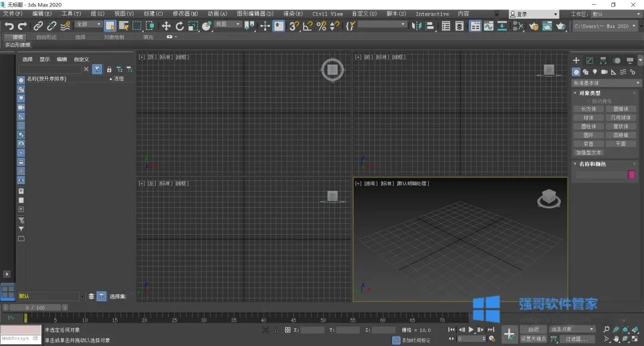Switch to the 对象绘制 ribbon tab
Image resolution: width=644 pixels, height=346 pixels.
point(114,37)
